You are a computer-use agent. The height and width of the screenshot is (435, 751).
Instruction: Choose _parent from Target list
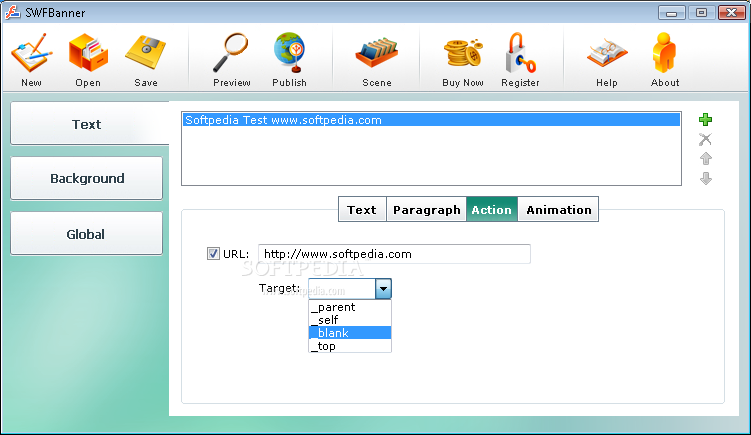click(350, 307)
